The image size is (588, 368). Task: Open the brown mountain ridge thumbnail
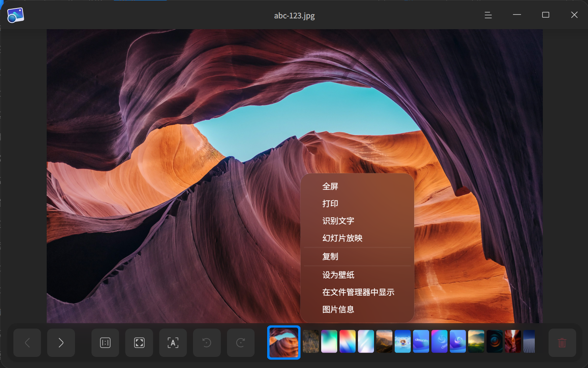(384, 341)
